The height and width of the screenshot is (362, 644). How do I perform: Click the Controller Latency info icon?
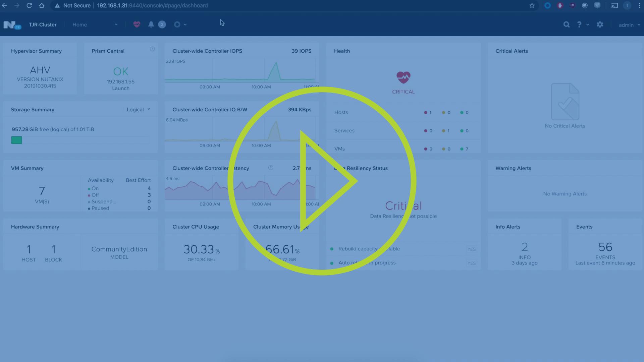tap(271, 168)
